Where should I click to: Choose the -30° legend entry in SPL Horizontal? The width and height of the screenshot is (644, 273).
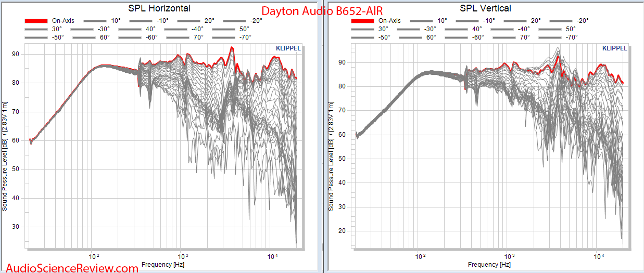[90, 29]
